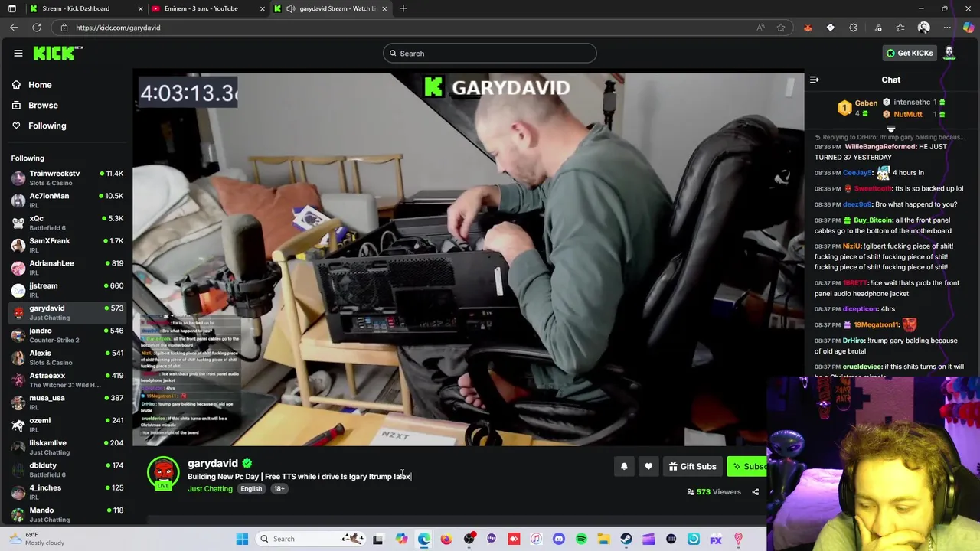Click the Gift Subs button

(692, 466)
